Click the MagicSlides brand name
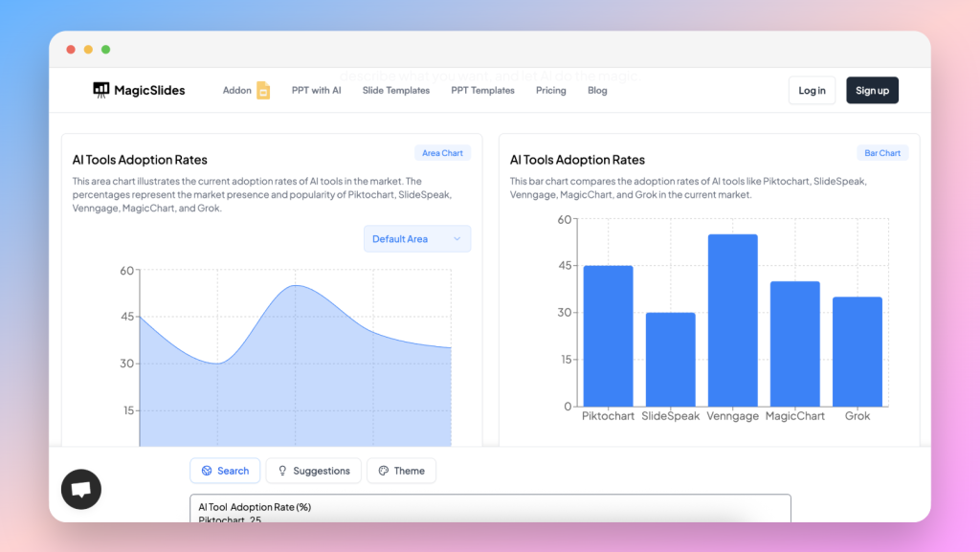The image size is (980, 552). tap(149, 91)
